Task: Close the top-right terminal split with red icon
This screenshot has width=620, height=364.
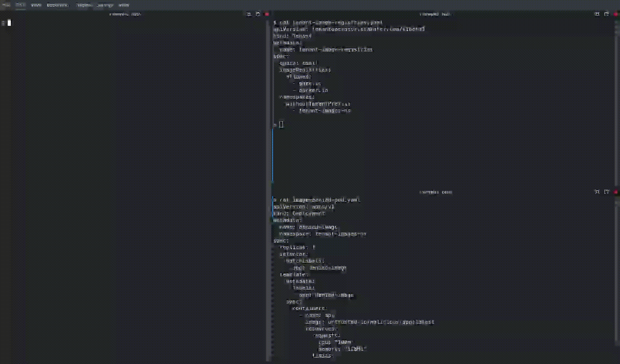Action: pyautogui.click(x=616, y=14)
